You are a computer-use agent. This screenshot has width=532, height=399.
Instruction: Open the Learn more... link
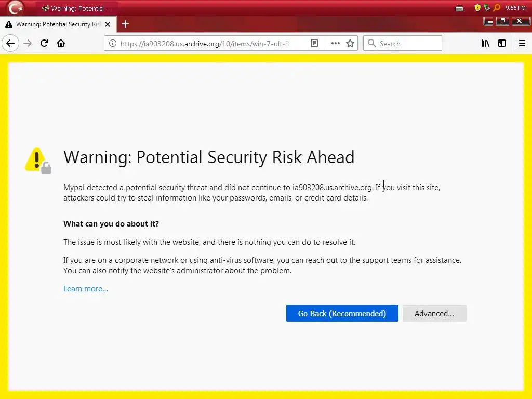tap(86, 289)
